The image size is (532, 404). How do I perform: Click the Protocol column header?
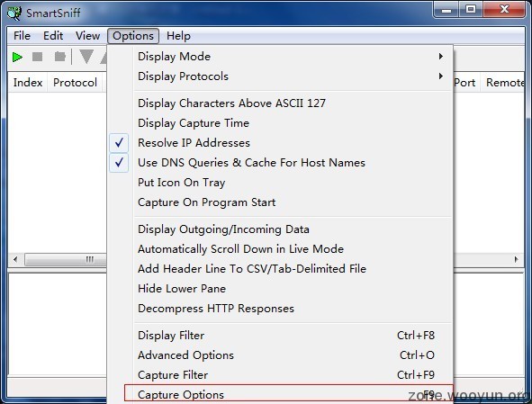pyautogui.click(x=75, y=83)
